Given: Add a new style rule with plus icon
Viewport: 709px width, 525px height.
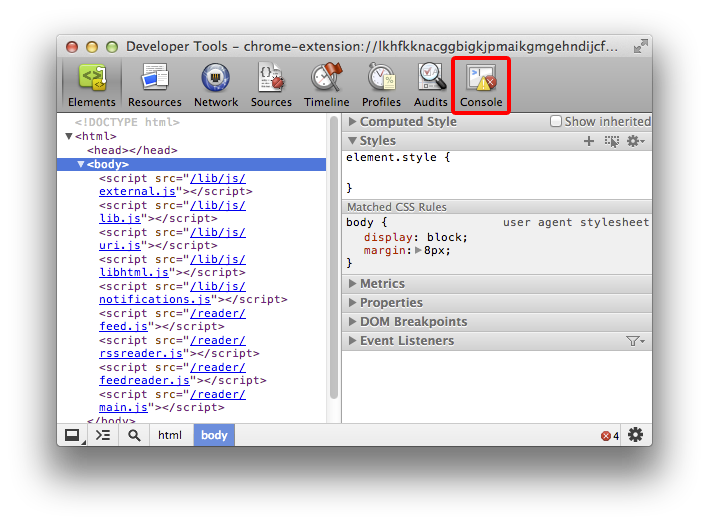Looking at the screenshot, I should click(x=588, y=142).
